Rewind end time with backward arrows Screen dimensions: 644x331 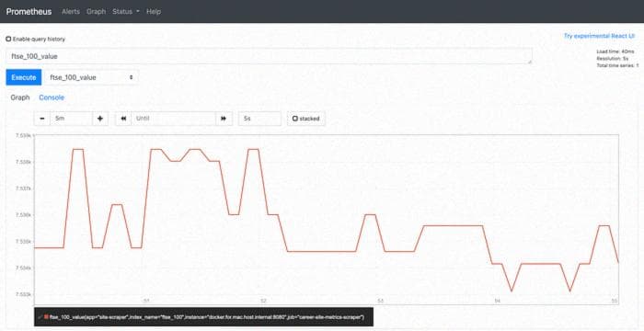point(123,119)
